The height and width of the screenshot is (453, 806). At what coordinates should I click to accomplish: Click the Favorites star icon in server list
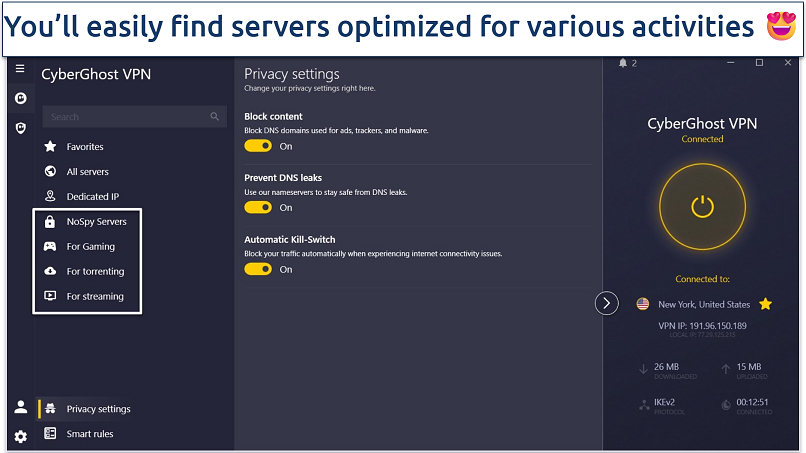(50, 147)
